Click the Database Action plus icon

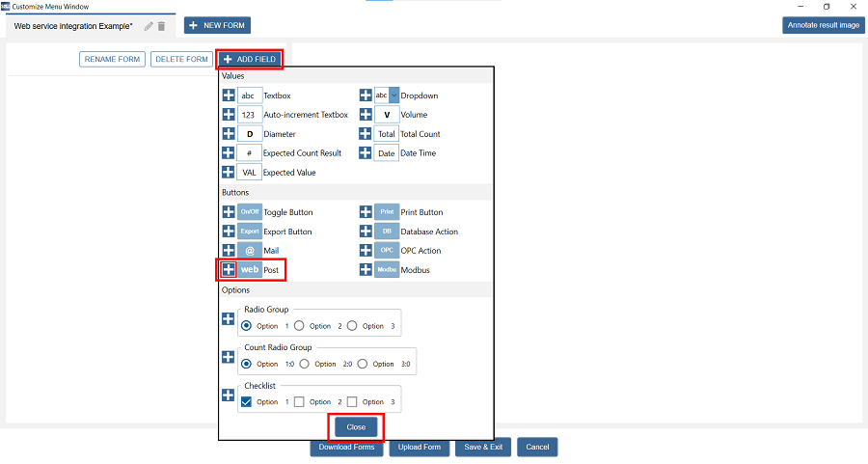coord(366,232)
